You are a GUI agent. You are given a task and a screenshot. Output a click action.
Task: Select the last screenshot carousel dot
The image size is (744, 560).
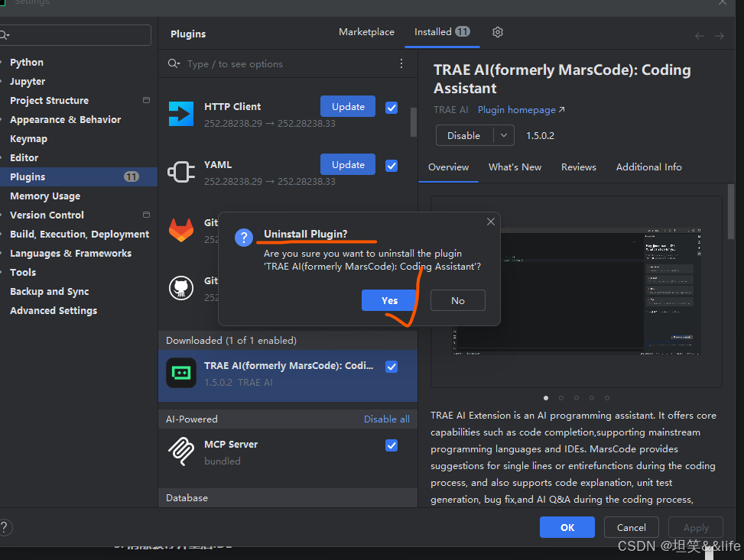(x=607, y=398)
